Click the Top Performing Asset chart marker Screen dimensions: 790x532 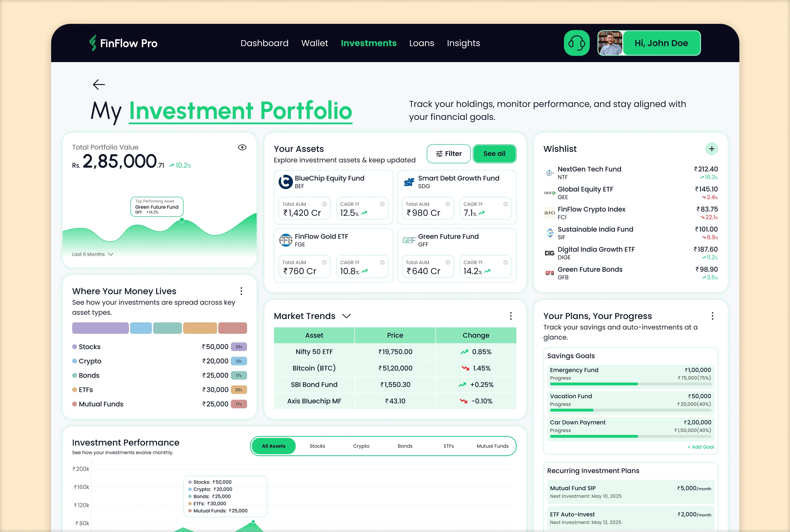point(182,220)
